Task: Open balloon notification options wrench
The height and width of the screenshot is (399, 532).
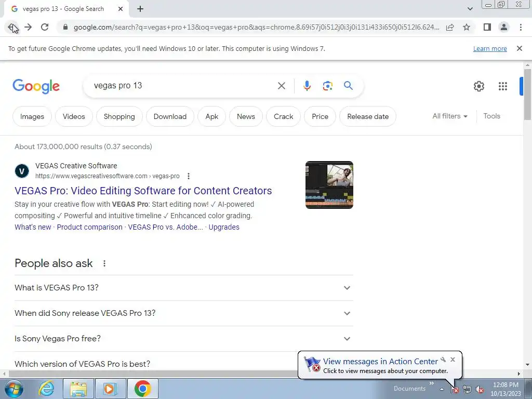Action: [443, 360]
